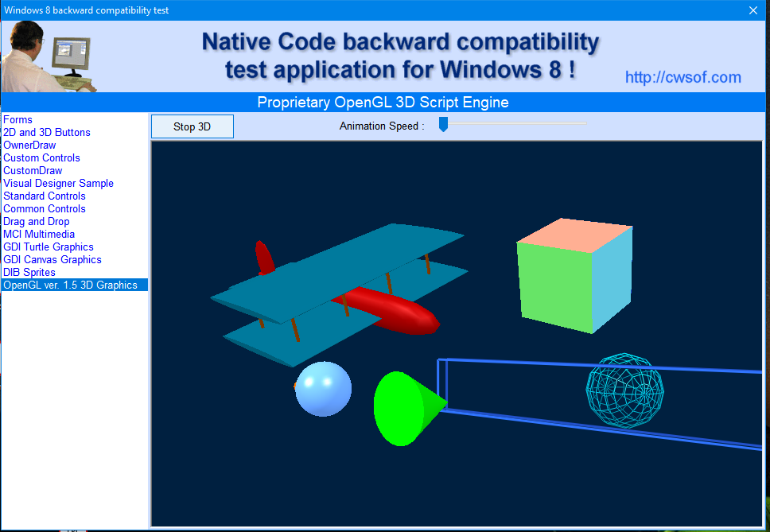Click the programmer at computer image
The width and height of the screenshot is (770, 532).
pos(49,56)
